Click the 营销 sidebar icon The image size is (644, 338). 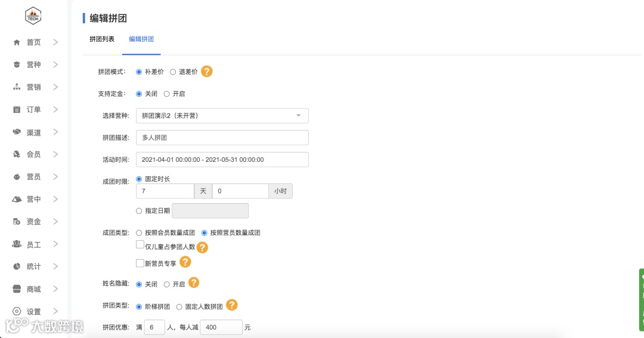pyautogui.click(x=17, y=87)
